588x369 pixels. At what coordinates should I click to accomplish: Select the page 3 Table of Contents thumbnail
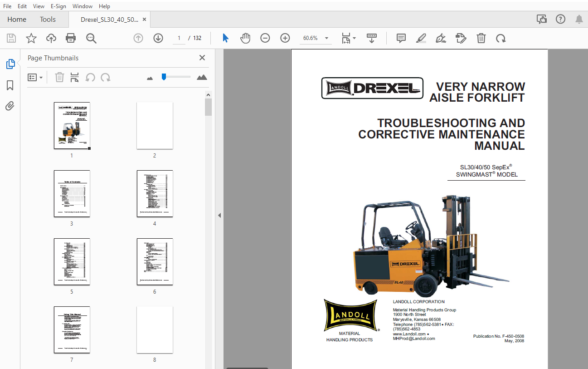(x=72, y=193)
